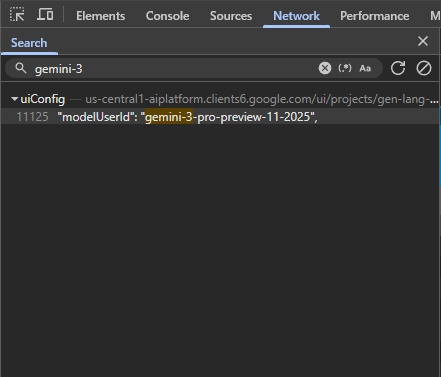Viewport: 441px width, 377px height.
Task: Activate the inspect element picker icon
Action: 17,15
